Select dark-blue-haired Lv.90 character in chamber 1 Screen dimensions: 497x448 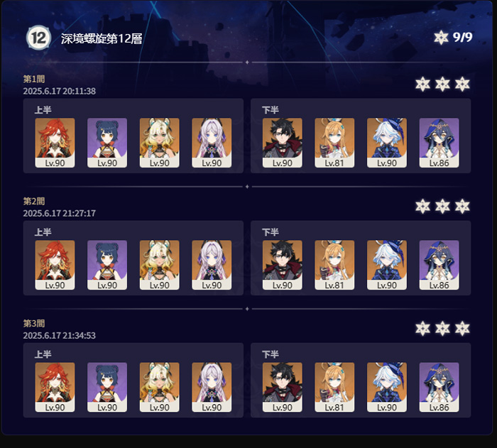click(x=107, y=143)
